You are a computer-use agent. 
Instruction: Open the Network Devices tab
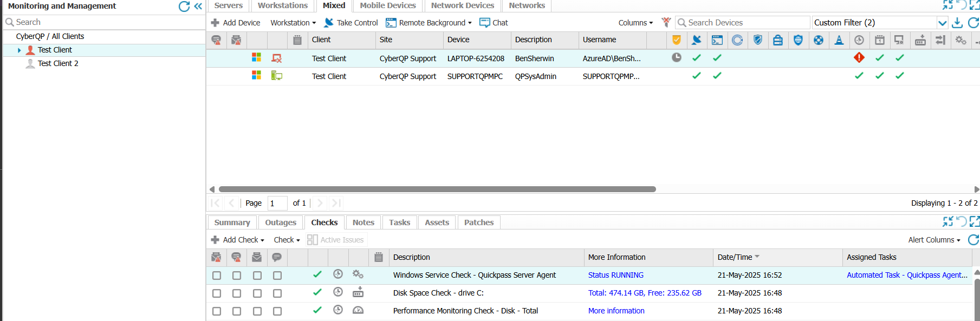tap(463, 5)
